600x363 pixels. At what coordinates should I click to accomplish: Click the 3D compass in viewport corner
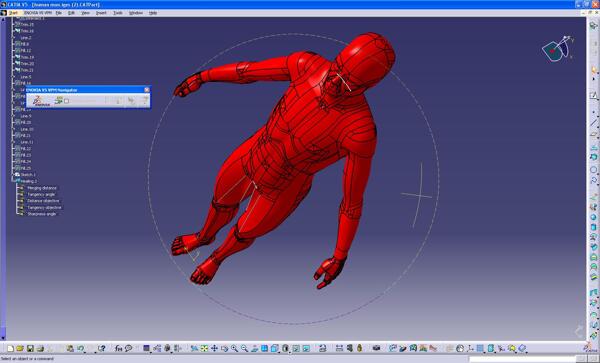click(x=558, y=49)
